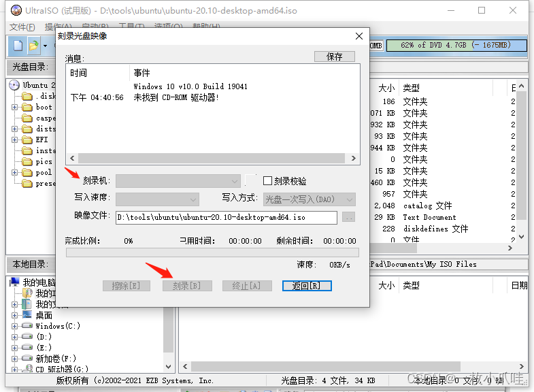The height and width of the screenshot is (392, 534).
Task: Click the 返回[R] button
Action: point(307,286)
